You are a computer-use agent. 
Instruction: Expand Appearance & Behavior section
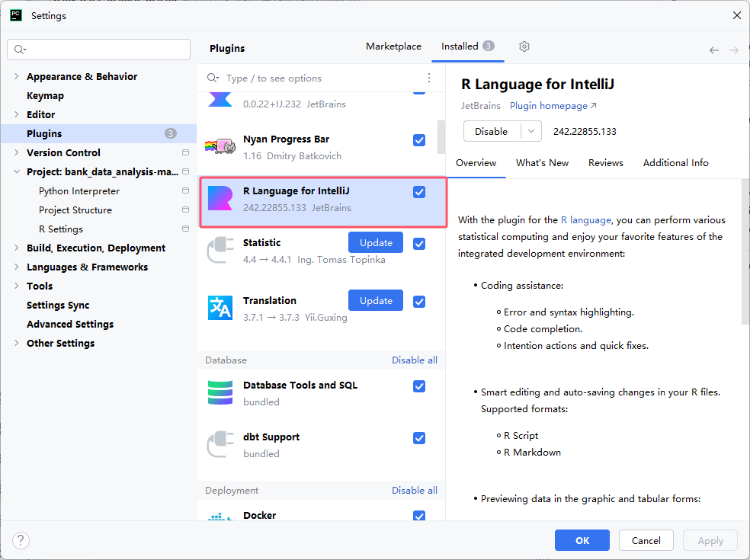(17, 76)
